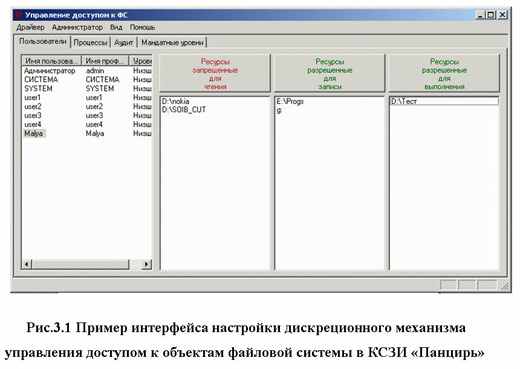Click the 'Ресурсы разрешенные для выполнения' button
Screen dimensions: 520x369
coord(444,74)
